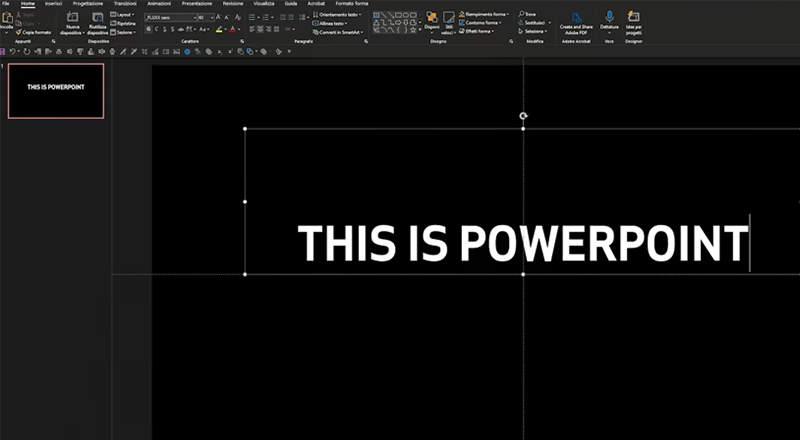This screenshot has width=800, height=440.
Task: Open Riutilizza diapositive
Action: (x=97, y=23)
